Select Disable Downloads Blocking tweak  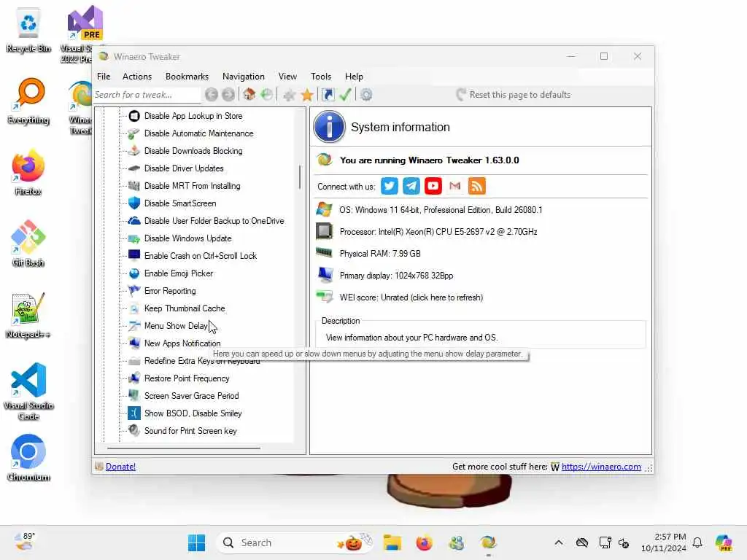click(193, 151)
